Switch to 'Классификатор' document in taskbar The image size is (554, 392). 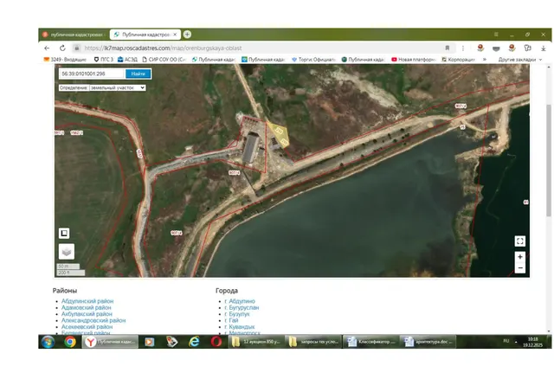[370, 342]
